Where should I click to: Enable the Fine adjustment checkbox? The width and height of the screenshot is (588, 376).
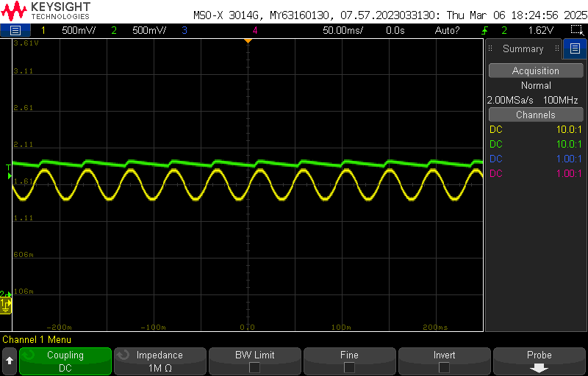click(x=349, y=367)
